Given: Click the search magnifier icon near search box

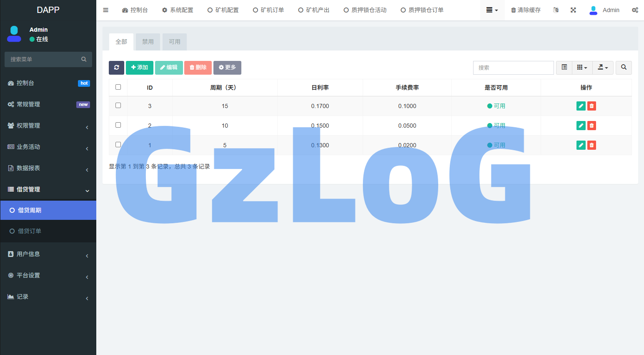Looking at the screenshot, I should click(624, 67).
